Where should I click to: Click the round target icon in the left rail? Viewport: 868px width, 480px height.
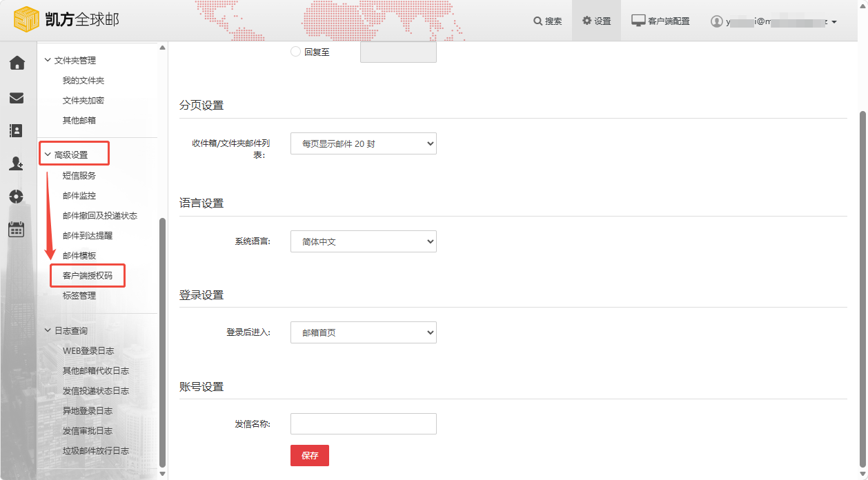click(17, 196)
